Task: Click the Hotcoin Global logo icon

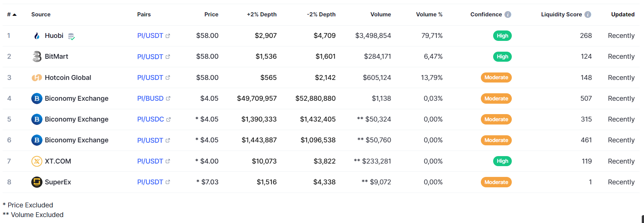Action: 37,78
